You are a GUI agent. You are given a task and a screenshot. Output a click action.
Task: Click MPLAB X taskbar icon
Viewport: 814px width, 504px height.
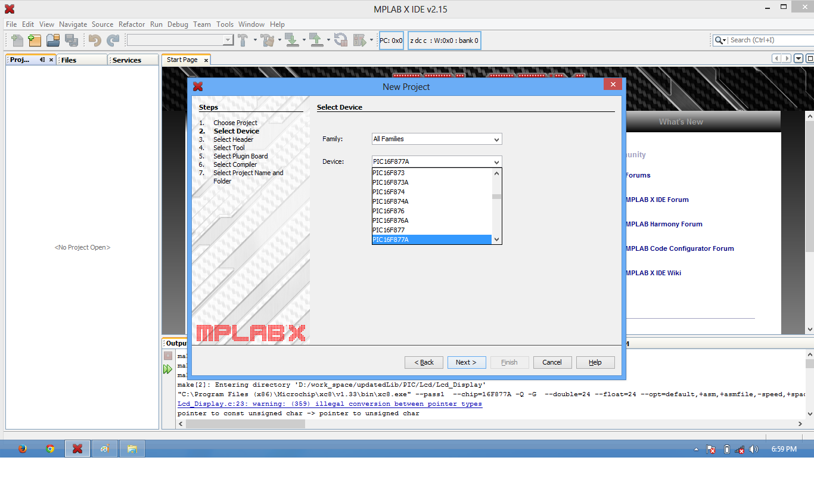pyautogui.click(x=77, y=449)
